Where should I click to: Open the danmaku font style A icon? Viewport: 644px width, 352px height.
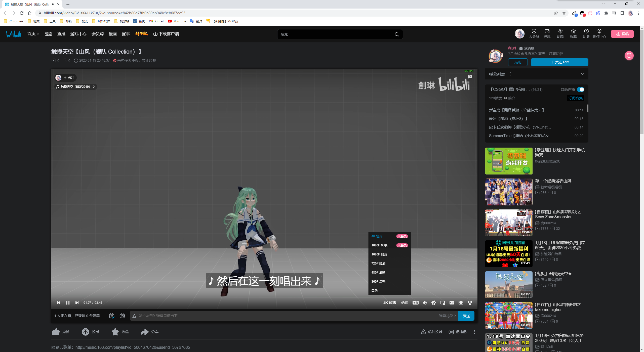134,316
